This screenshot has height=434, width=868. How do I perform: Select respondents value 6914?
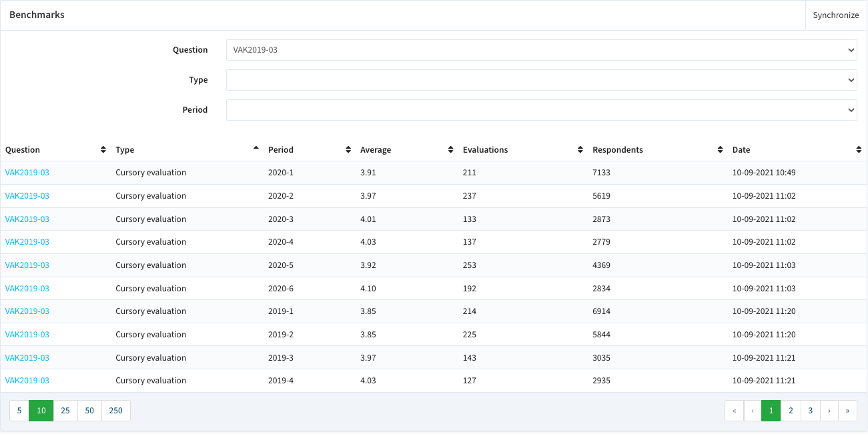click(x=602, y=311)
